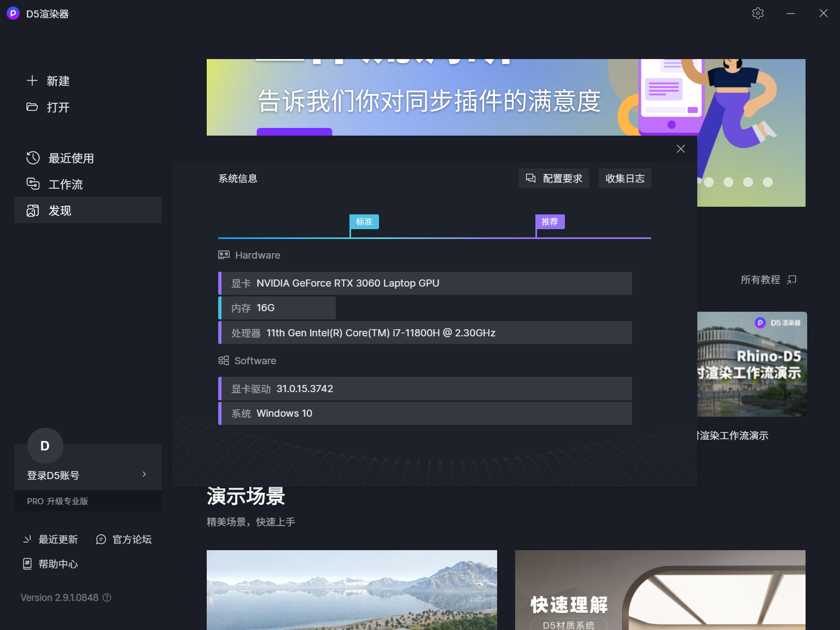
Task: Open 快速理解 D5材质系统 thumbnail
Action: point(660,590)
